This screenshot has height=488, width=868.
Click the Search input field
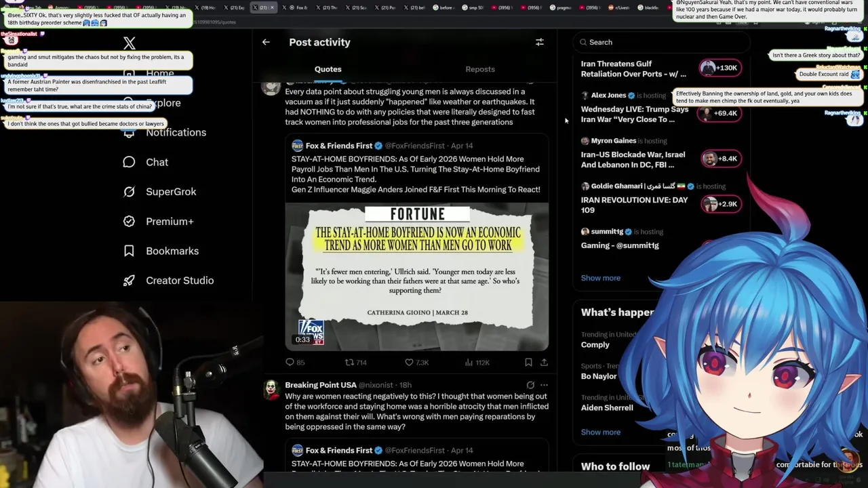661,42
